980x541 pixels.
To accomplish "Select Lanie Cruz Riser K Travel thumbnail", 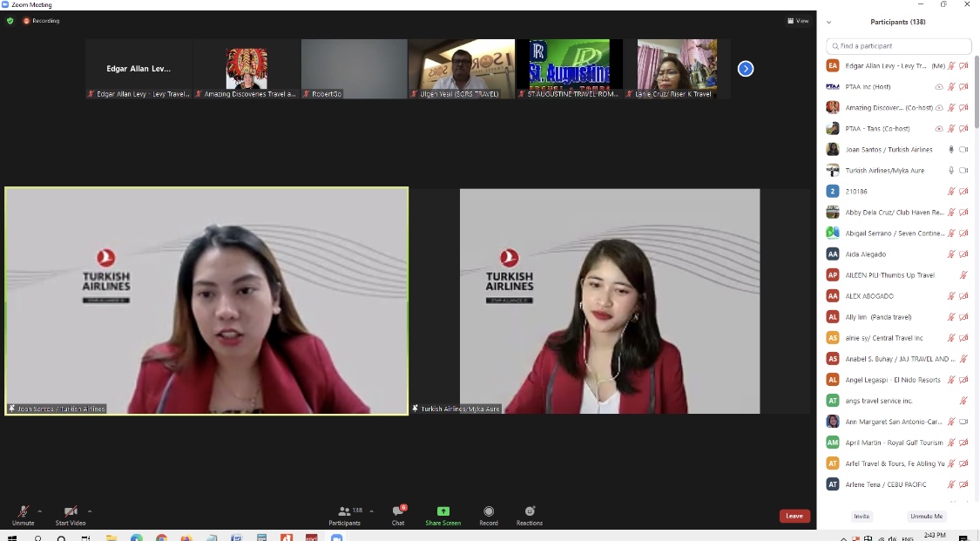I will 677,69.
